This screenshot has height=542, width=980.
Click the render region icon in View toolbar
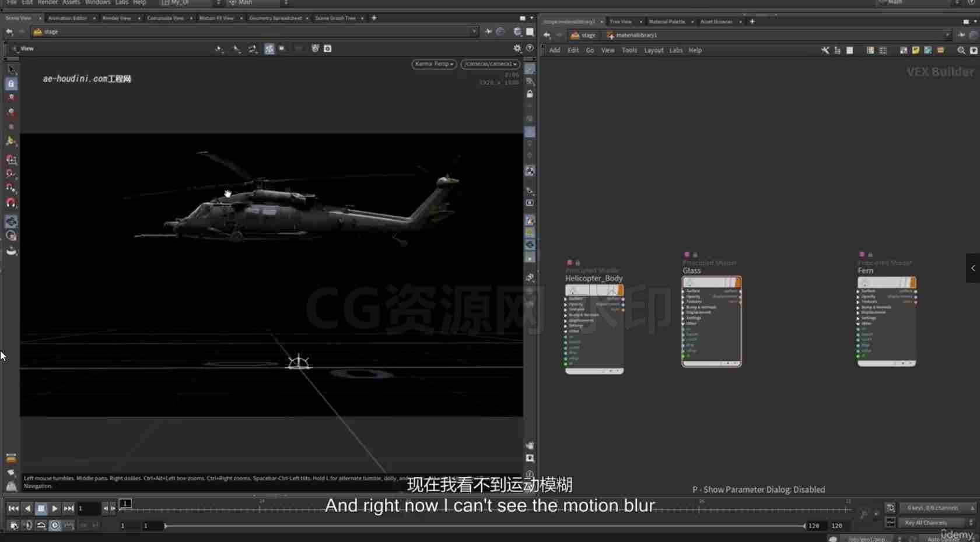[x=282, y=48]
